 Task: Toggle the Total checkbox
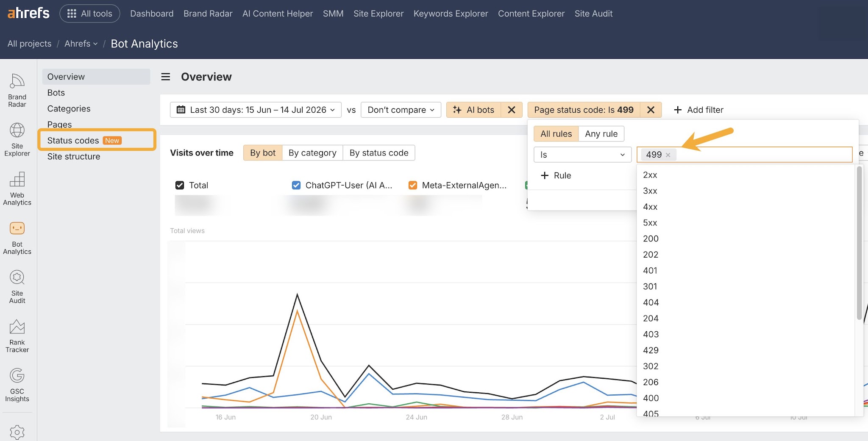click(x=180, y=185)
